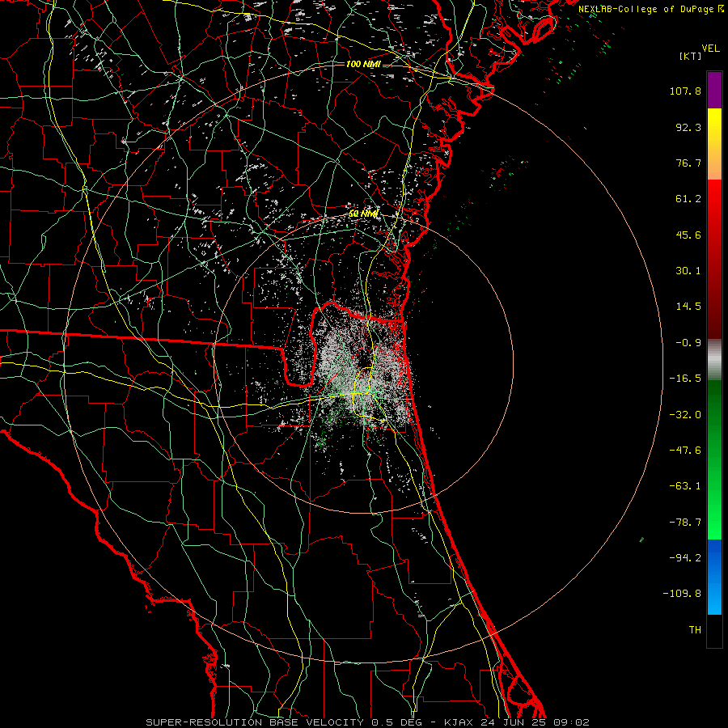Pick the green segment of velocity color bar
728x728 pixels.
click(714, 459)
